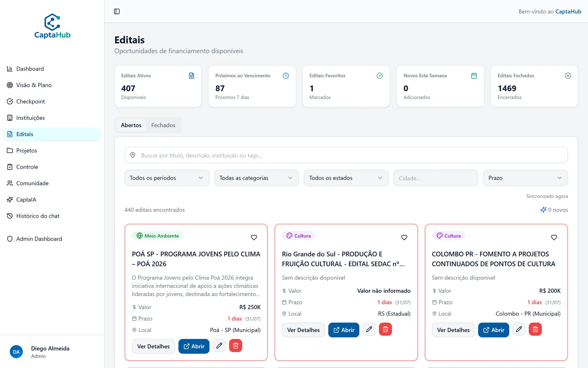The image size is (588, 368).
Task: Delete the COLOMBO PR edital
Action: click(535, 329)
